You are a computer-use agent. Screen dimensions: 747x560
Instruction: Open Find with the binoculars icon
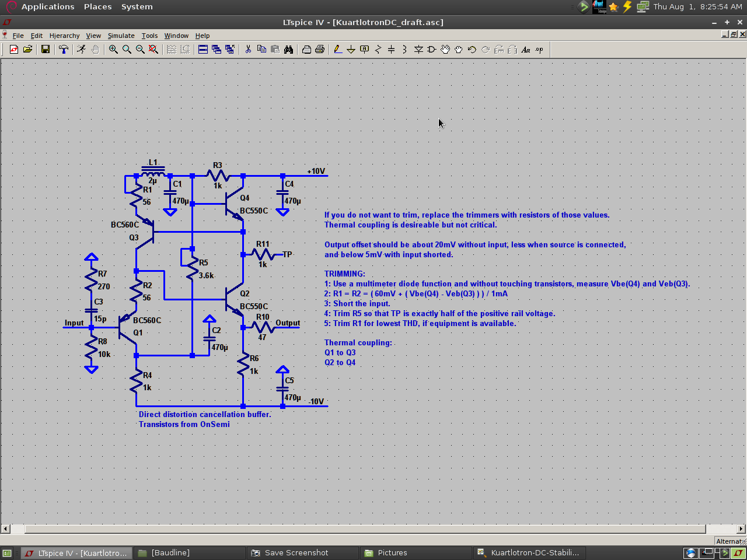click(x=288, y=50)
